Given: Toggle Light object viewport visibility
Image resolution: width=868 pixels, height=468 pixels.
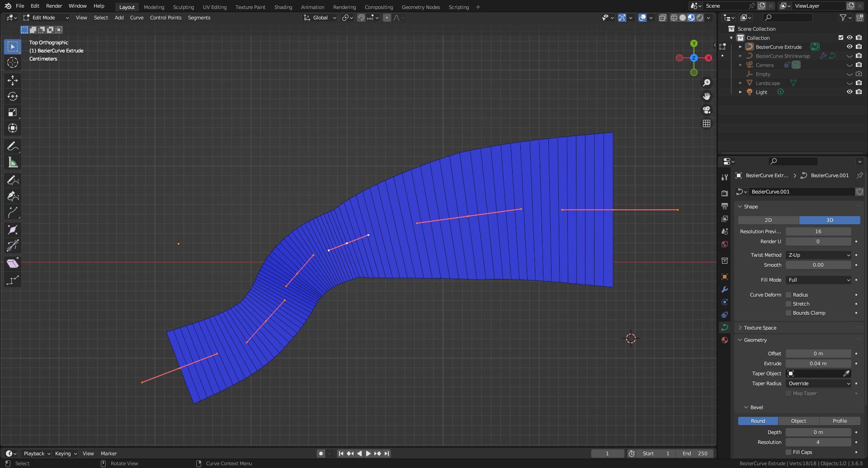Looking at the screenshot, I should click(x=849, y=92).
